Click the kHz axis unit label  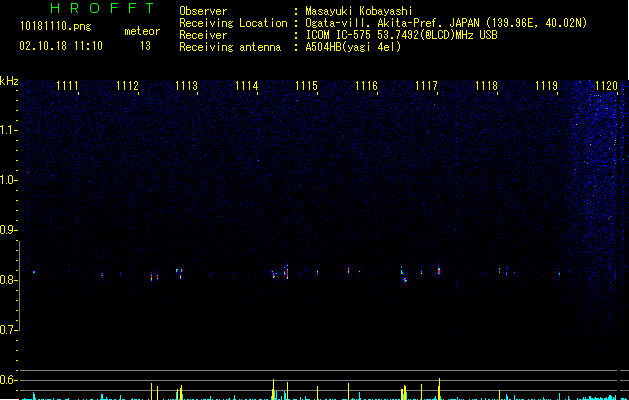[x=9, y=81]
